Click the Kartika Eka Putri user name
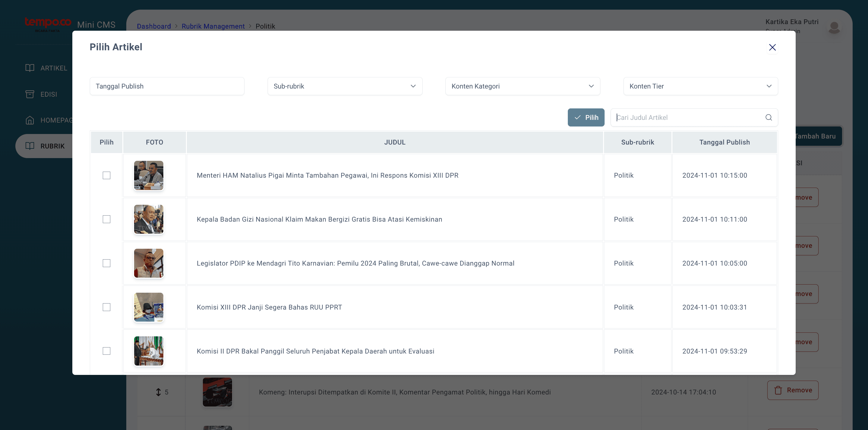 point(792,22)
